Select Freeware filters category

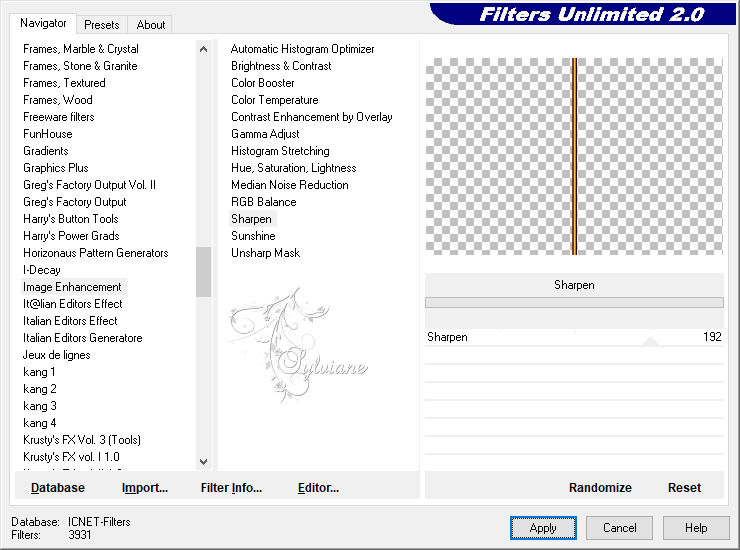tap(59, 117)
